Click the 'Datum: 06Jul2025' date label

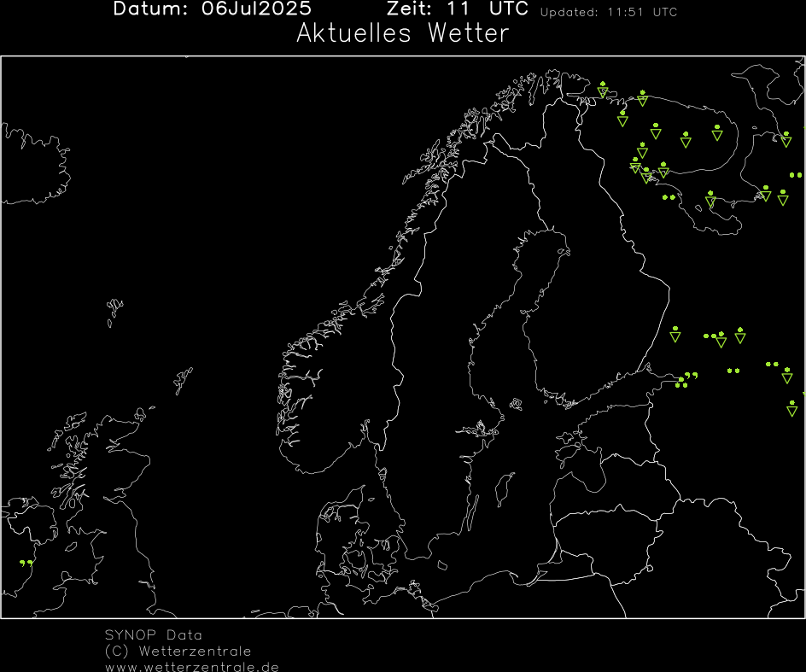click(213, 9)
